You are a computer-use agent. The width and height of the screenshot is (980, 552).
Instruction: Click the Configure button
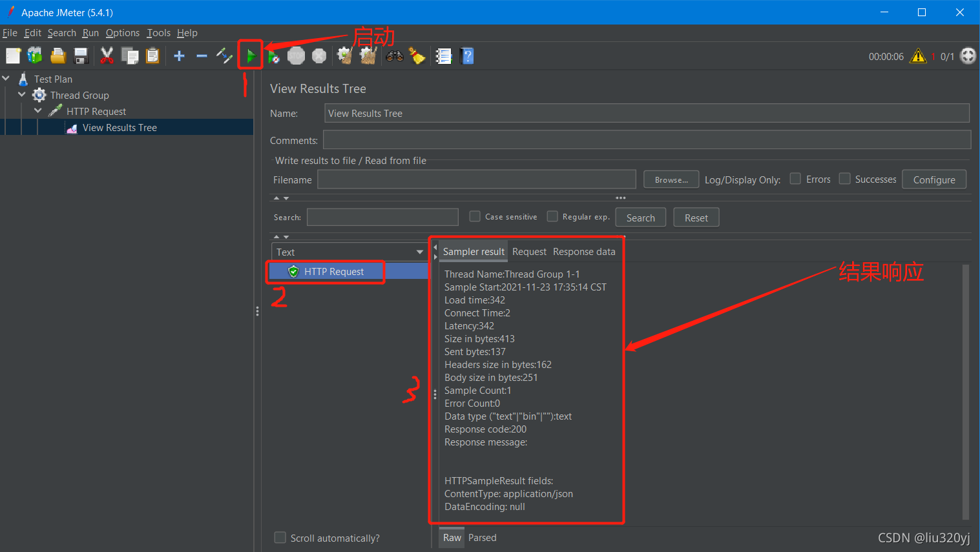(x=934, y=179)
